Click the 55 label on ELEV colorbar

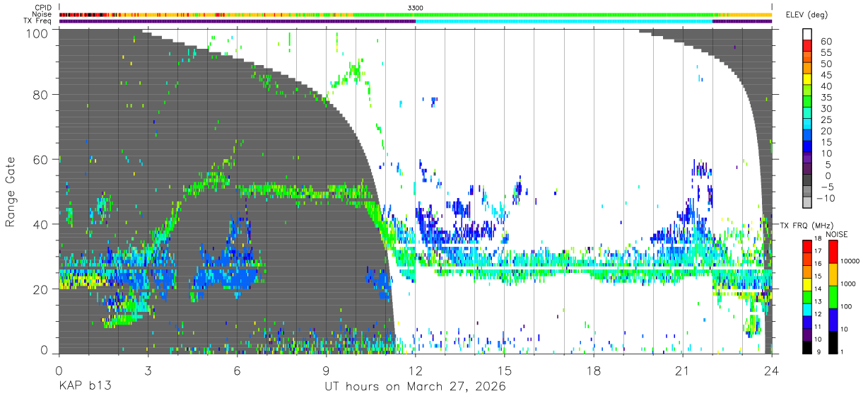click(825, 52)
